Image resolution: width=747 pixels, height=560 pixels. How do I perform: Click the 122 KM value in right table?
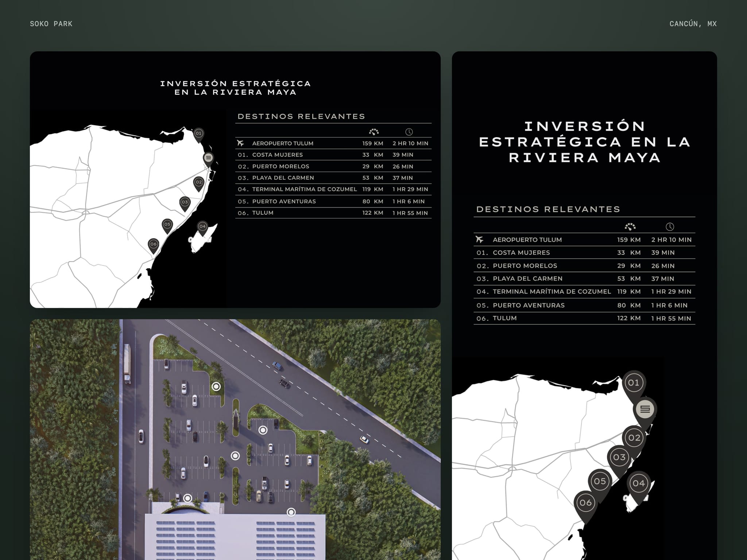pos(629,318)
